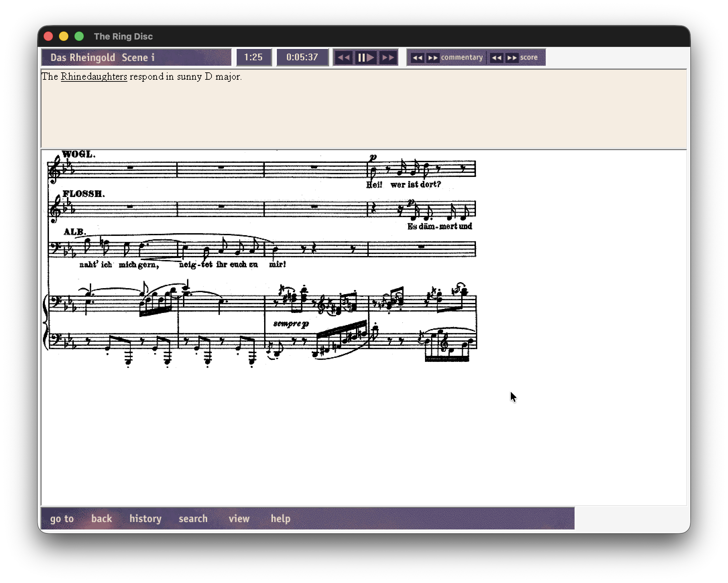Click the 1:25 track counter
The height and width of the screenshot is (583, 728).
pyautogui.click(x=254, y=57)
